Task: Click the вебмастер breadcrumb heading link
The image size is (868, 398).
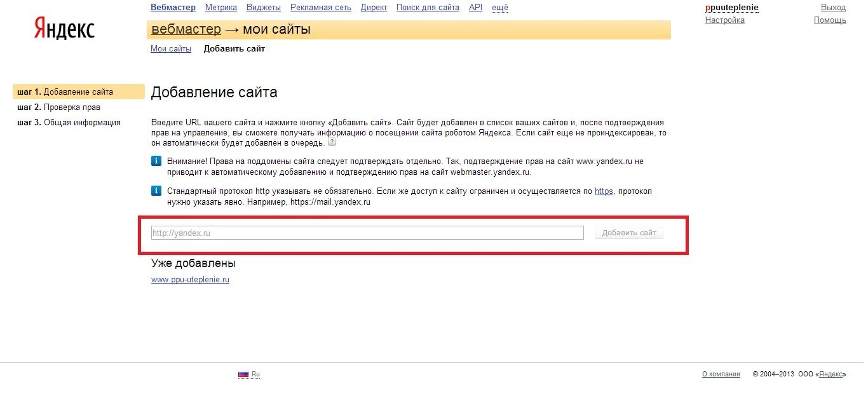Action: 186,29
